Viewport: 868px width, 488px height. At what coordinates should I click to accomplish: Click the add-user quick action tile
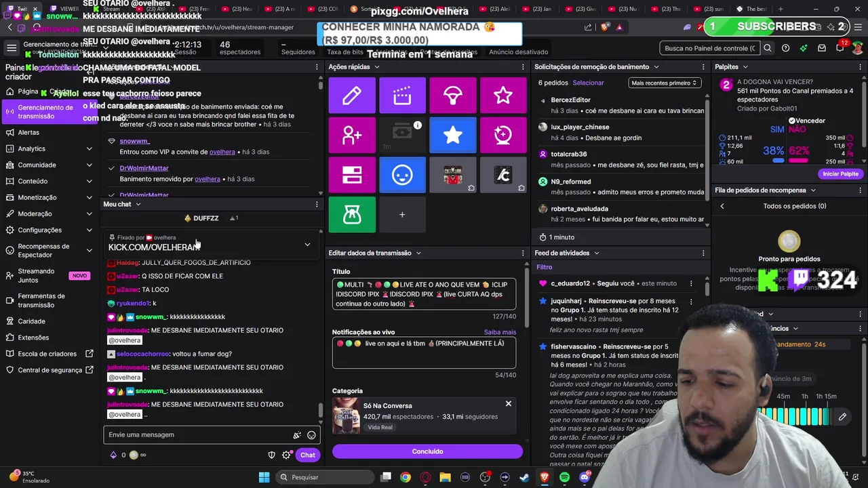[351, 135]
